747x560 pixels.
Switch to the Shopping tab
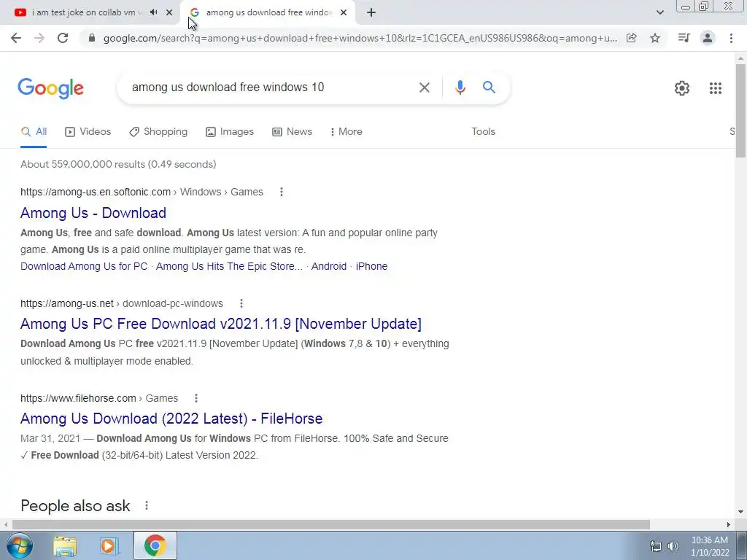158,132
